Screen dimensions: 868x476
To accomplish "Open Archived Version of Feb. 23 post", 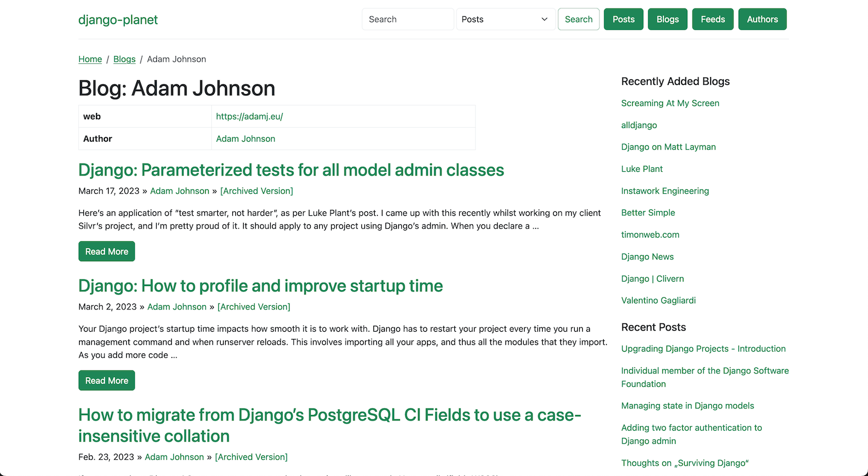I will 252,457.
